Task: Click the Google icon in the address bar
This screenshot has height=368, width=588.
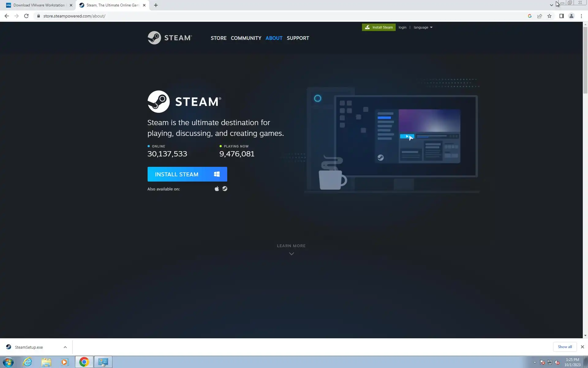Action: click(x=530, y=16)
